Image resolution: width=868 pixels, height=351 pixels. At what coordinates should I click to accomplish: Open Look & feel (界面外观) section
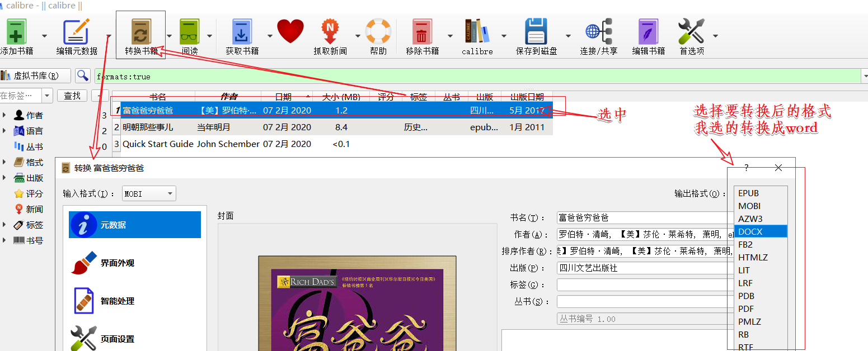[x=135, y=263]
